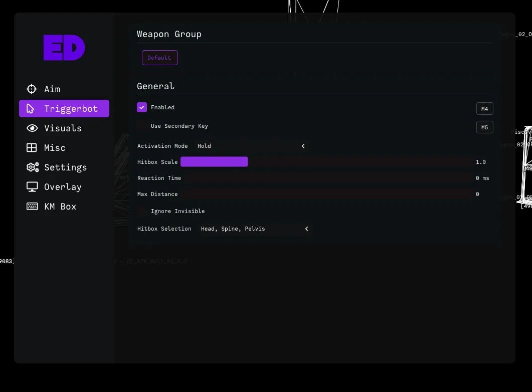Click the Visuals eye icon

pos(32,128)
